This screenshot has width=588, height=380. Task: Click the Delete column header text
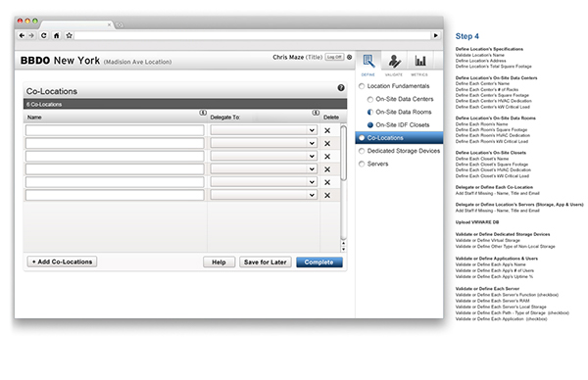[x=331, y=118]
